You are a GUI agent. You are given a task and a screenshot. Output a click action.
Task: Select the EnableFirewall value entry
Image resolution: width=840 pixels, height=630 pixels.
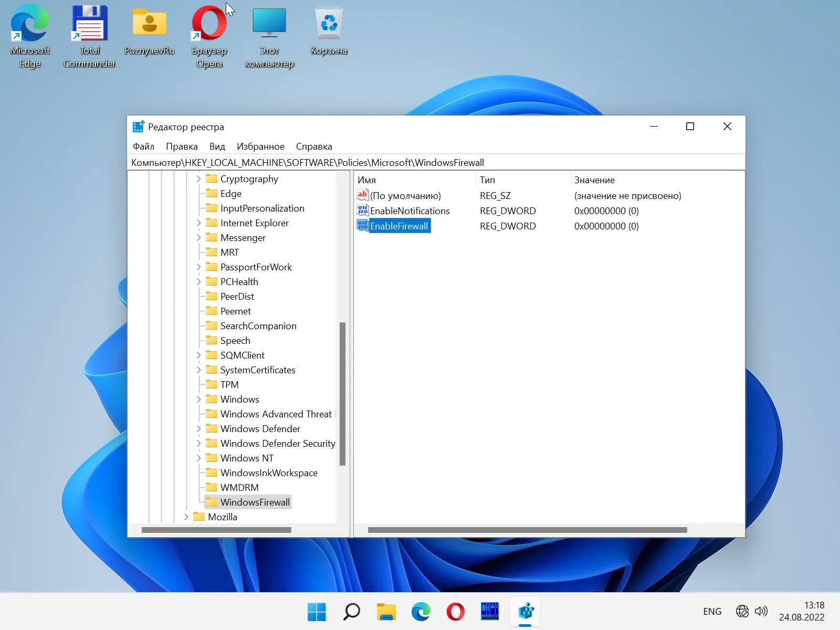(x=399, y=226)
